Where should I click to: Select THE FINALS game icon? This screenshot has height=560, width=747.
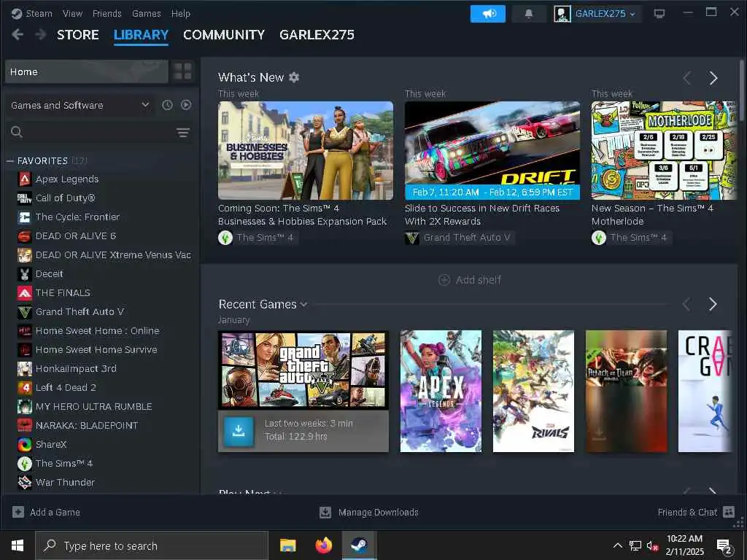tap(25, 293)
